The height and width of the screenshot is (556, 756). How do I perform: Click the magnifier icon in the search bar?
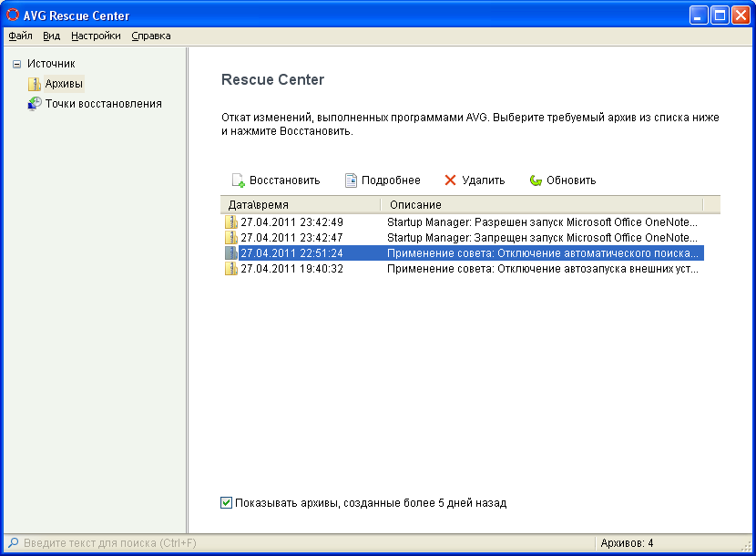pyautogui.click(x=14, y=543)
